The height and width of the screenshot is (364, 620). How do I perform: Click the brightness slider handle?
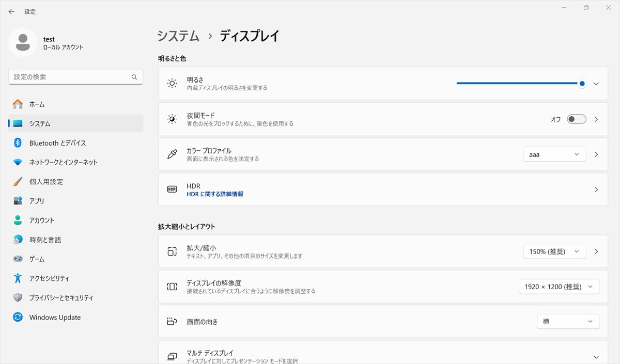pyautogui.click(x=582, y=84)
